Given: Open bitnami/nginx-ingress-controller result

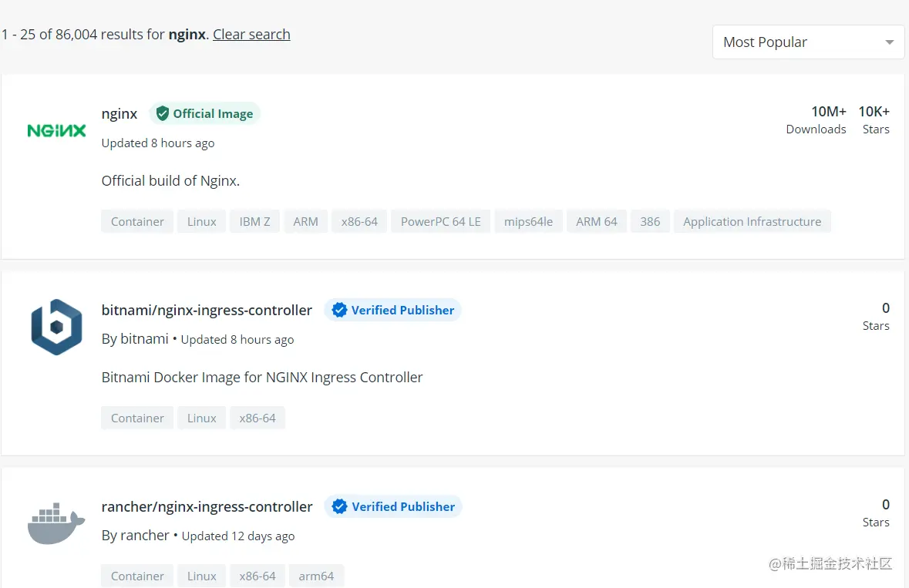Looking at the screenshot, I should coord(207,310).
